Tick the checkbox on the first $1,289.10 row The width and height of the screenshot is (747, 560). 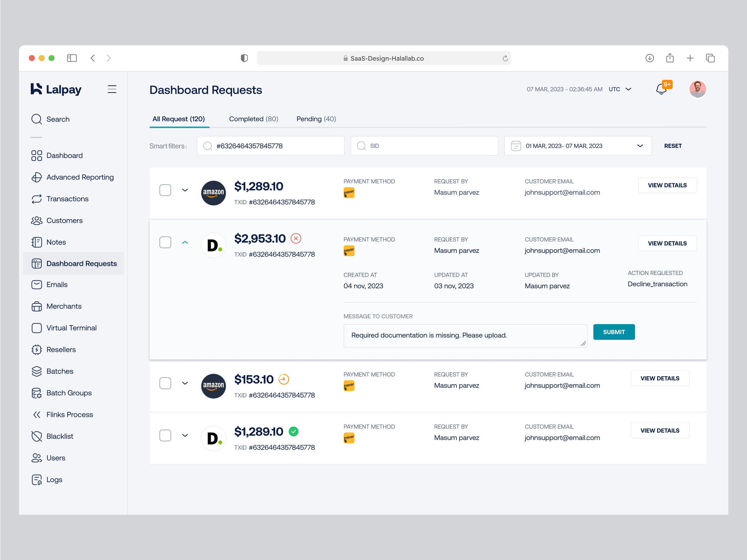[x=165, y=190]
